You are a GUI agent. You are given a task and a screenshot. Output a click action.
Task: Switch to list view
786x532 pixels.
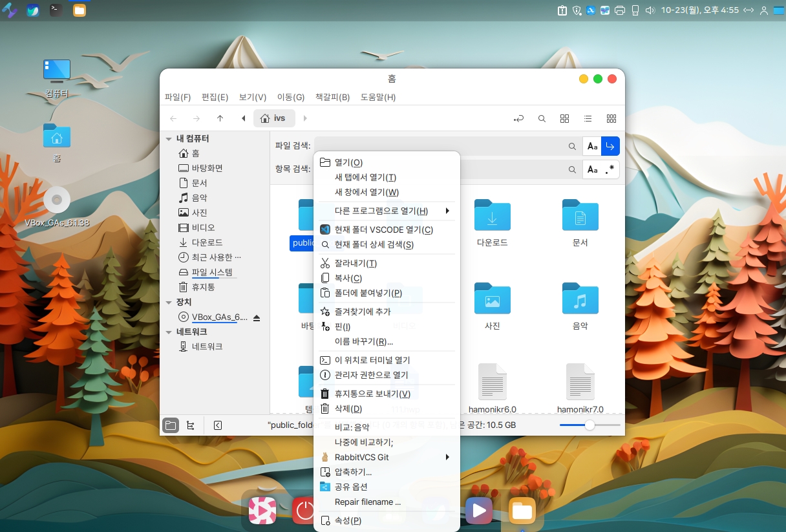coord(588,118)
